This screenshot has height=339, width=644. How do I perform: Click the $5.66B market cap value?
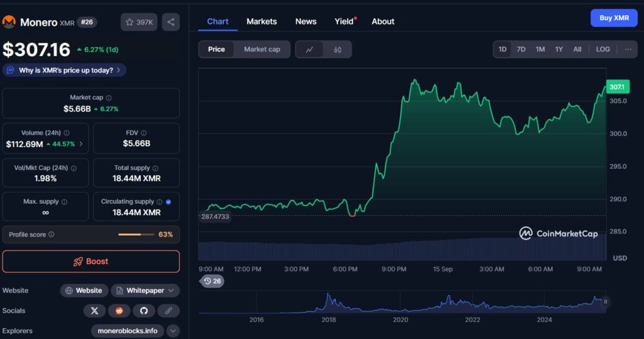click(x=77, y=109)
